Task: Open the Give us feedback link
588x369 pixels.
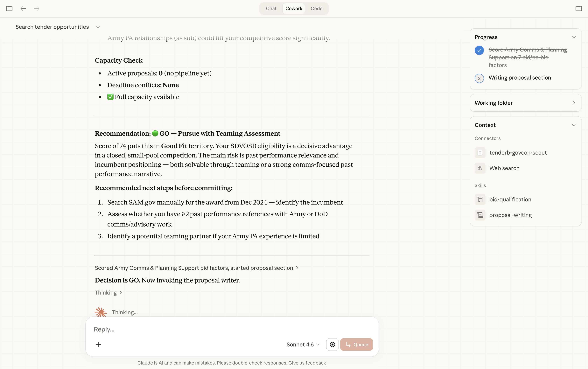Action: coord(307,363)
